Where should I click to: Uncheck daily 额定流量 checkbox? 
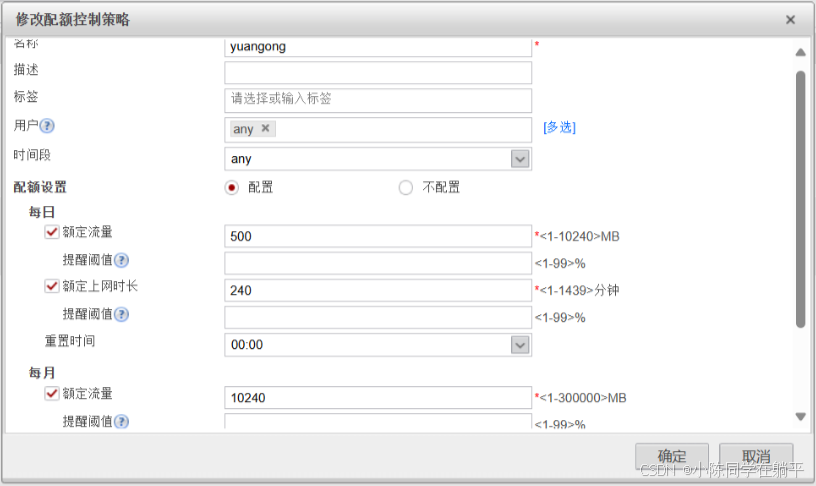[x=52, y=232]
